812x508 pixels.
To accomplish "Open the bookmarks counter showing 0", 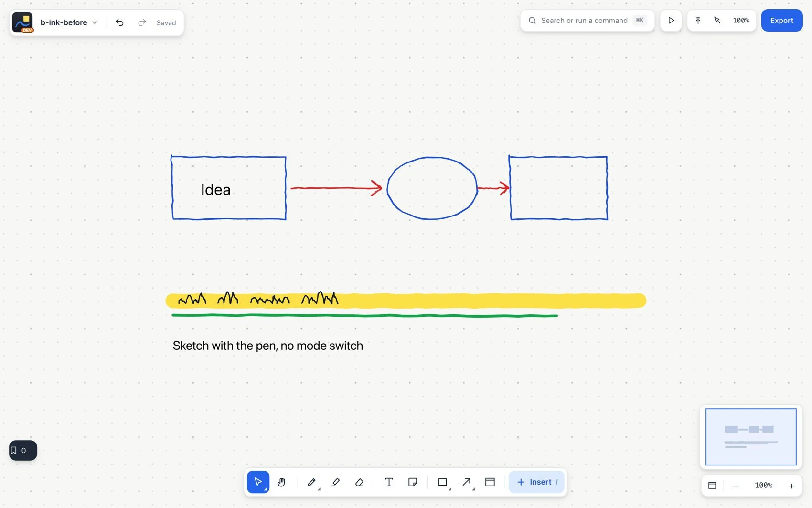I will tap(23, 450).
